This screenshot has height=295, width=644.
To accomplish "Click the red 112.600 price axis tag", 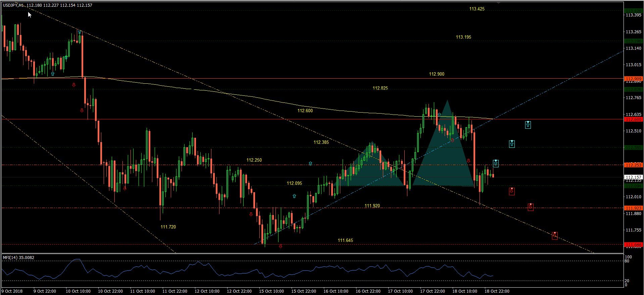I will [633, 119].
